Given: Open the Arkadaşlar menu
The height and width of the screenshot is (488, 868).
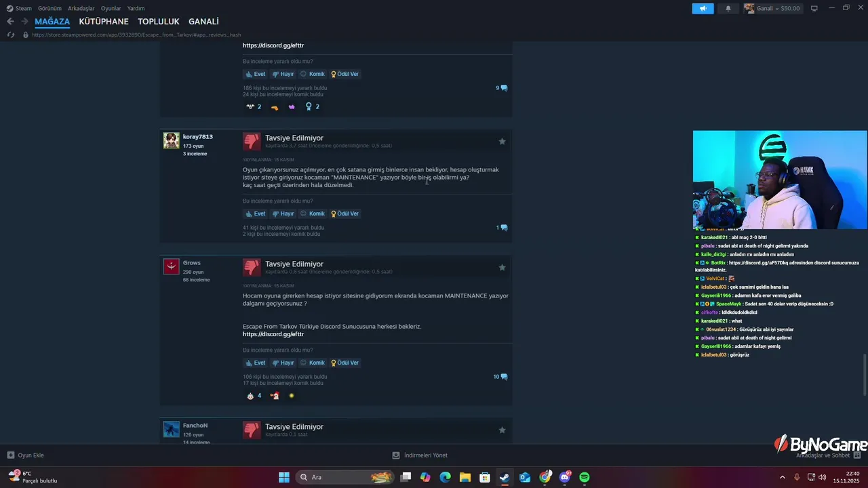Looking at the screenshot, I should coord(81,8).
